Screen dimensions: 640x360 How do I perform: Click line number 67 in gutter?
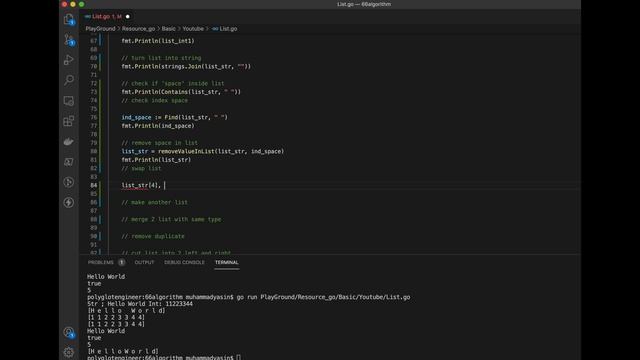(93, 41)
